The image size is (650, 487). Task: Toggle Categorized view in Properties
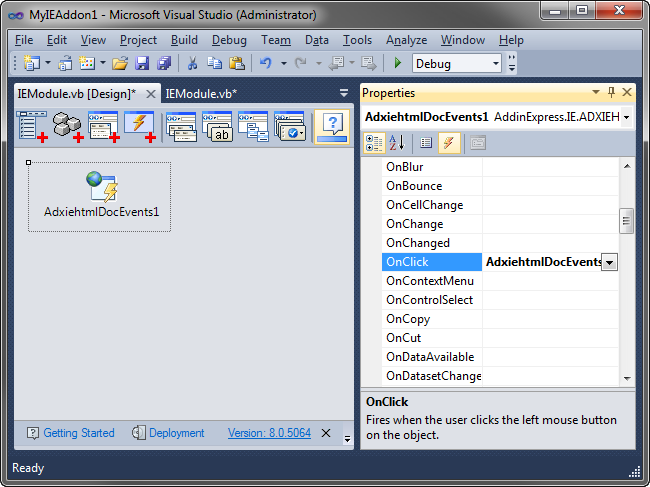(374, 143)
